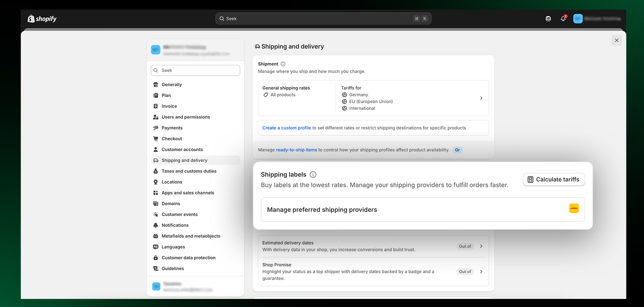Click the Metafields and metaobjects icon
The height and width of the screenshot is (307, 644).
click(x=156, y=236)
